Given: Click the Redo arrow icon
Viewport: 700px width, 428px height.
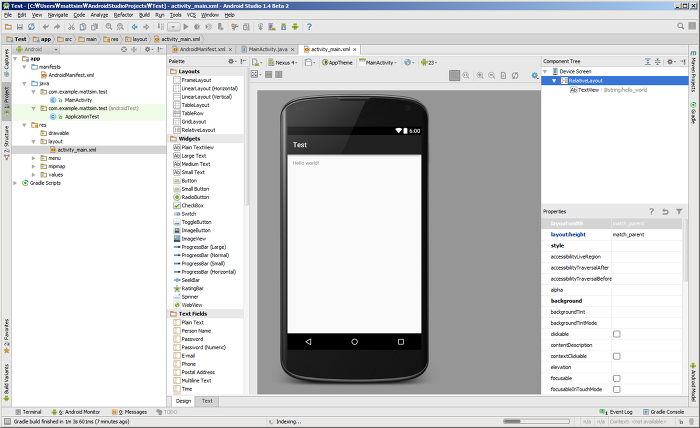Looking at the screenshot, I should click(x=57, y=27).
